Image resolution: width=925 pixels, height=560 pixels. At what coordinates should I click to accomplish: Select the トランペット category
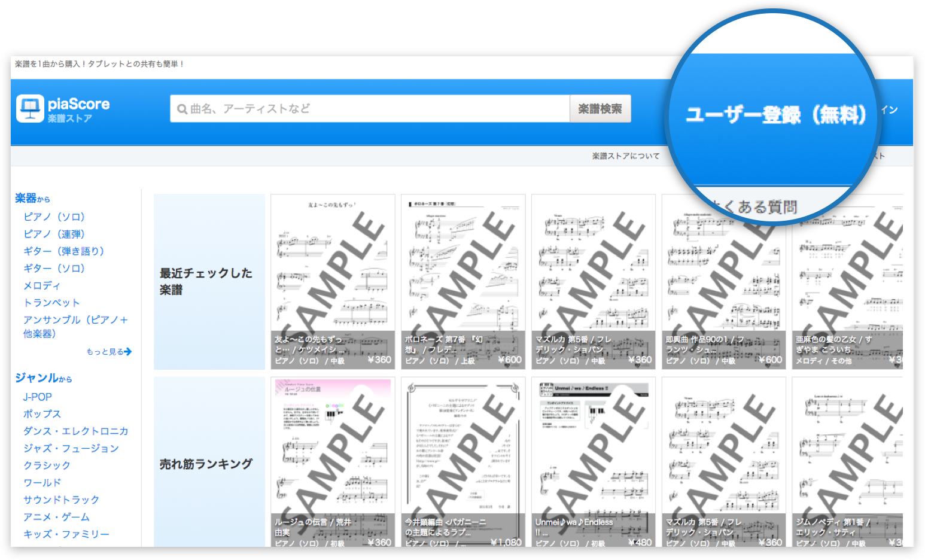[x=51, y=302]
